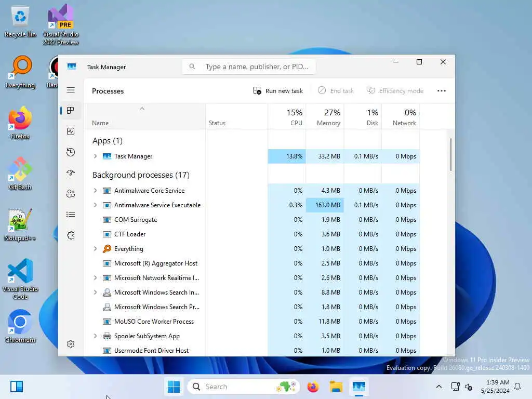Click the Task Manager title bar app icon
This screenshot has height=399, width=532.
[72, 66]
